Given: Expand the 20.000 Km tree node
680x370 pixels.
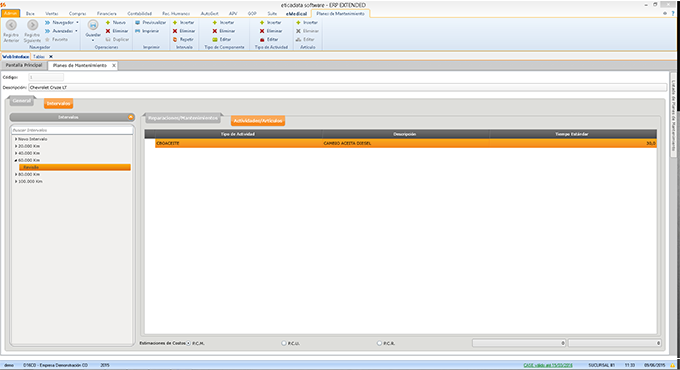Looking at the screenshot, I should (x=16, y=146).
